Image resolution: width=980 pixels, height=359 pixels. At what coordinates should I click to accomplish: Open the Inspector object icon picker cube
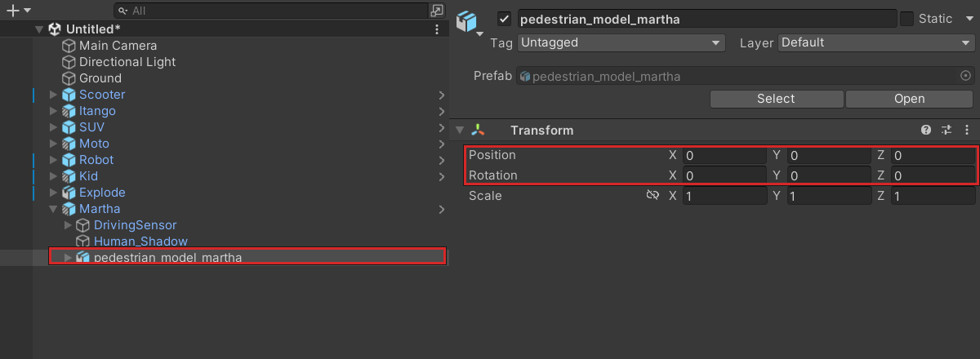(x=469, y=22)
